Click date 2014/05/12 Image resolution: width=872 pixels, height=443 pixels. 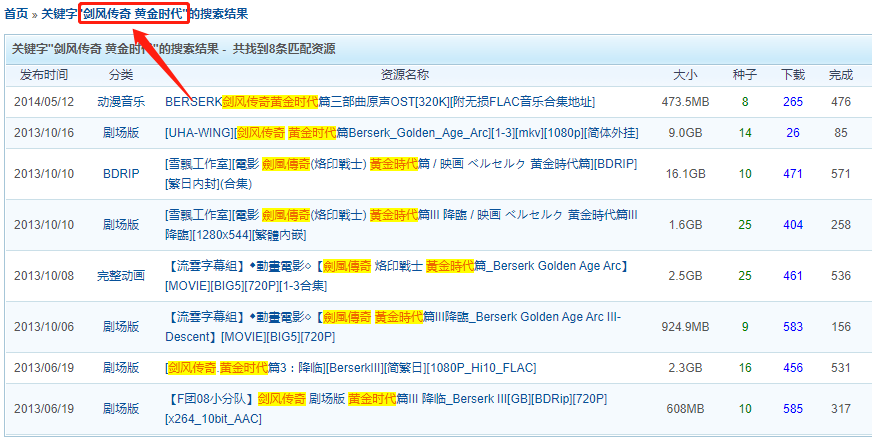point(44,102)
